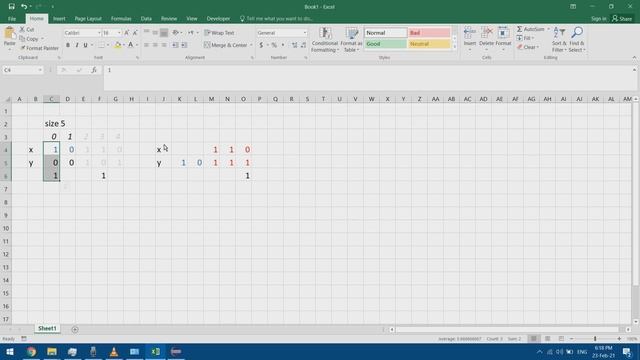
Task: Click the formula bar input
Action: 369,78
